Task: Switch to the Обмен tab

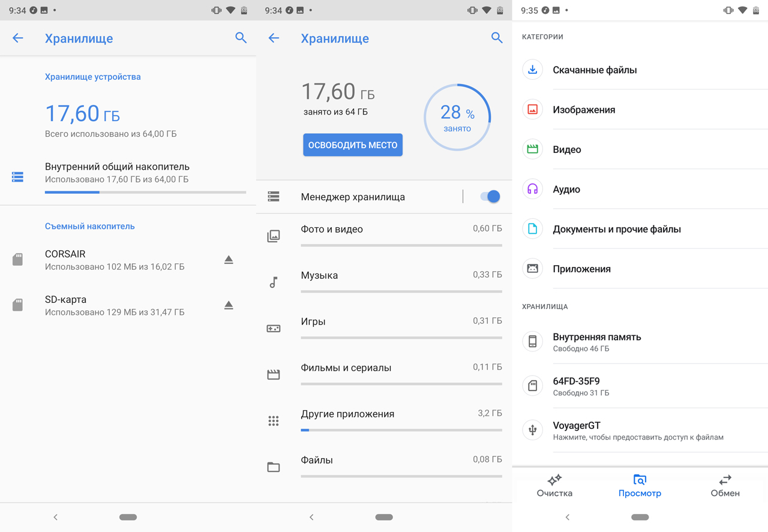Action: click(725, 485)
